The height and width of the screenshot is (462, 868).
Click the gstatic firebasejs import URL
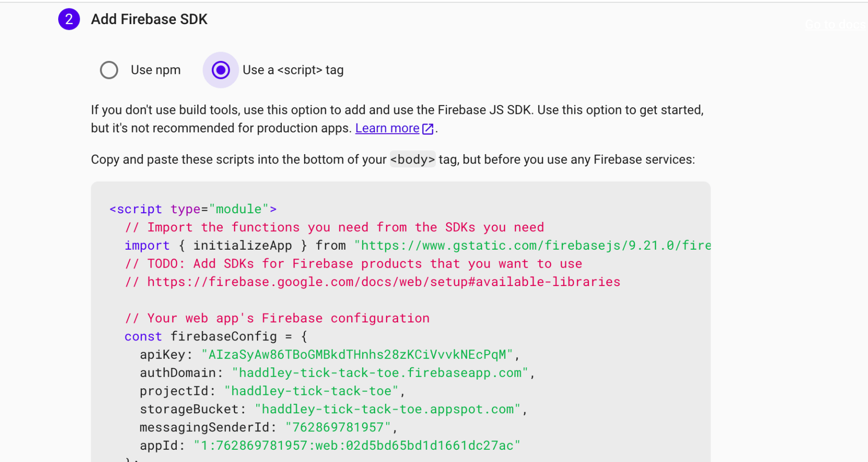tap(533, 245)
